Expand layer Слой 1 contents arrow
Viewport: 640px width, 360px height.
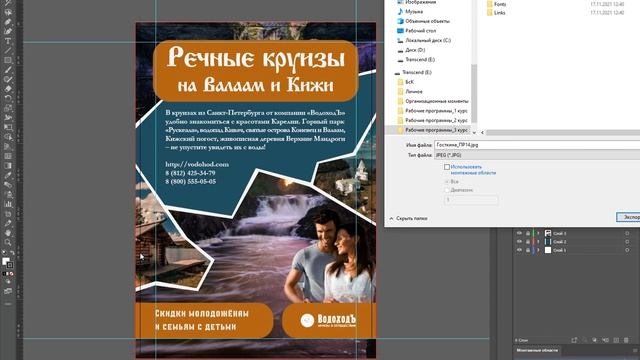pos(538,250)
